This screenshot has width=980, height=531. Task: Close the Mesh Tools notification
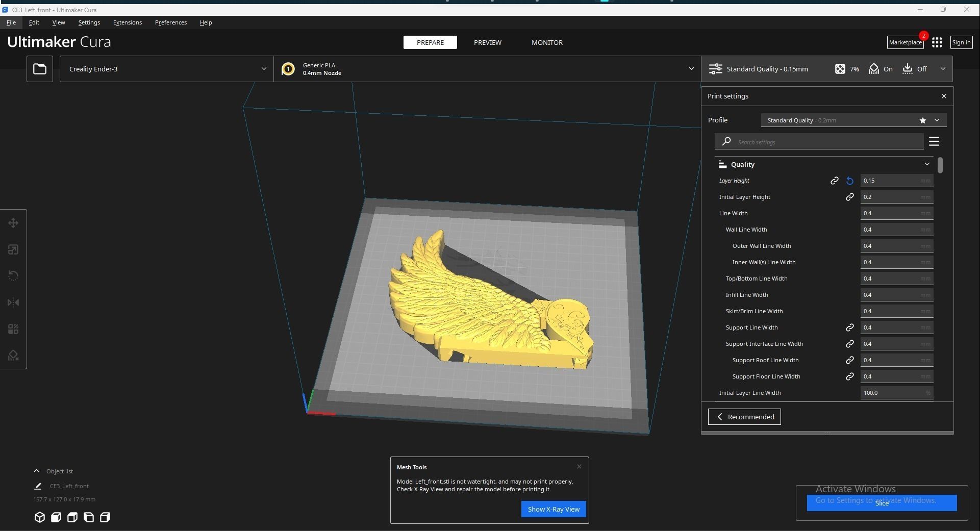pyautogui.click(x=579, y=467)
